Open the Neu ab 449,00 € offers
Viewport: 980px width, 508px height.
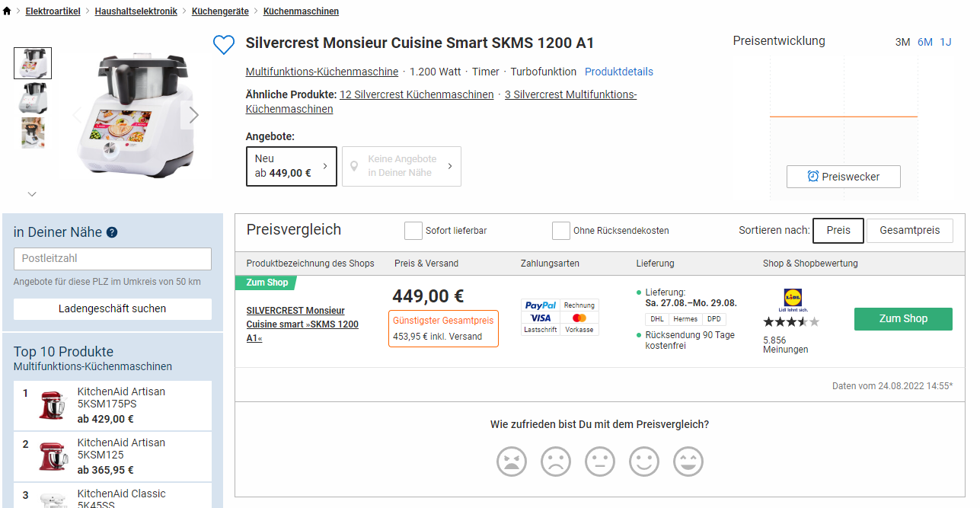(x=291, y=166)
